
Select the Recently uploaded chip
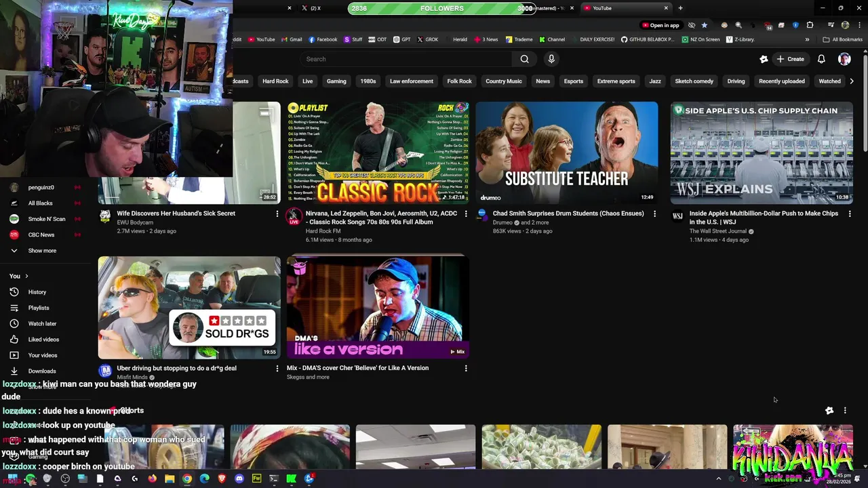[x=782, y=81]
